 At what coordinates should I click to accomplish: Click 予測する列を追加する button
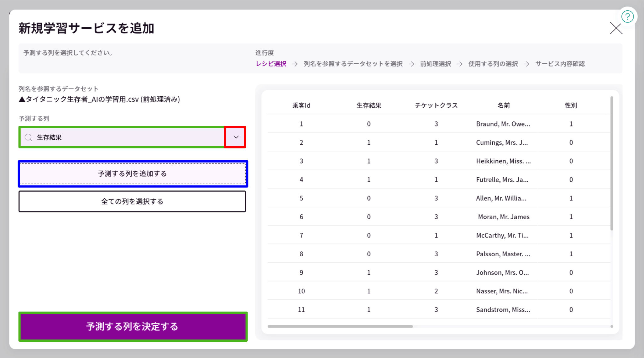[x=132, y=174]
